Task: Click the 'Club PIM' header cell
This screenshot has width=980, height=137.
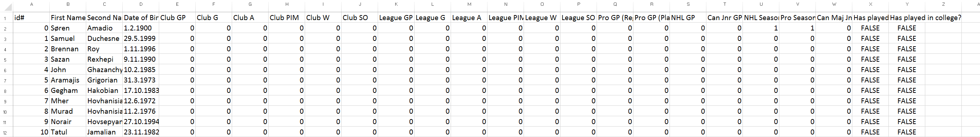Action: (287, 18)
